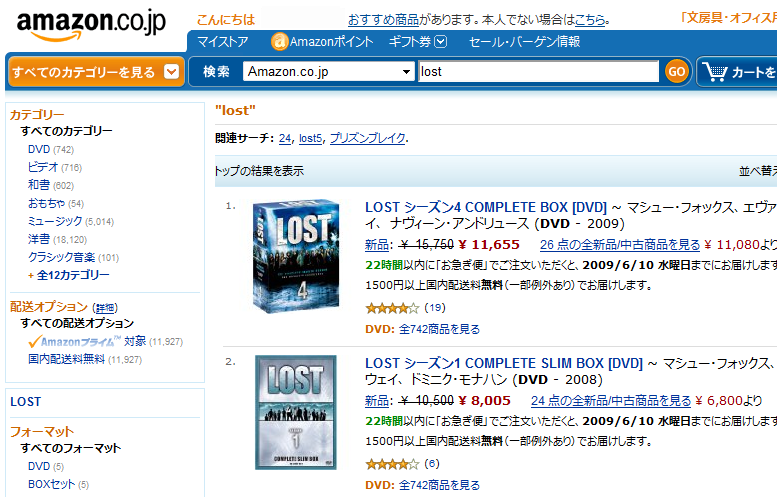Viewport: 777px width, 497px height.
Task: Open the shopping cart icon
Action: point(715,72)
